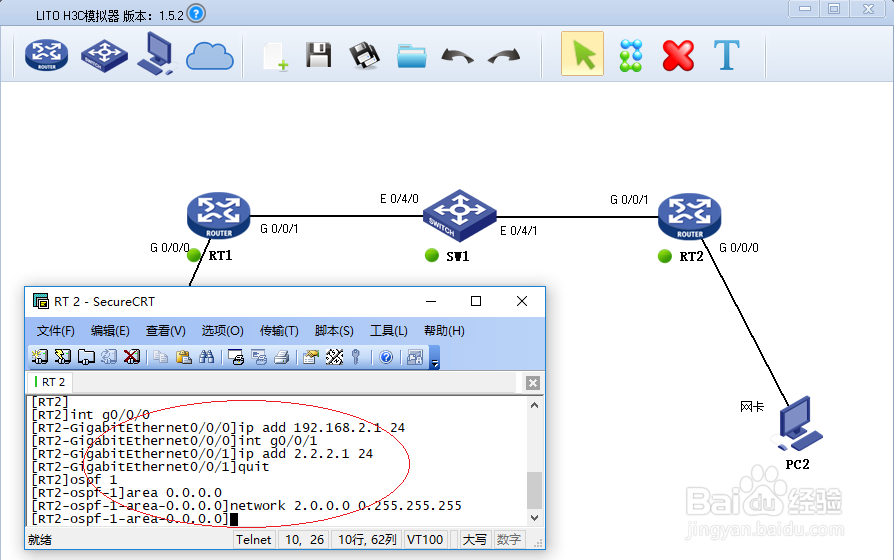Open the Keymap editor tools icon

tap(334, 357)
